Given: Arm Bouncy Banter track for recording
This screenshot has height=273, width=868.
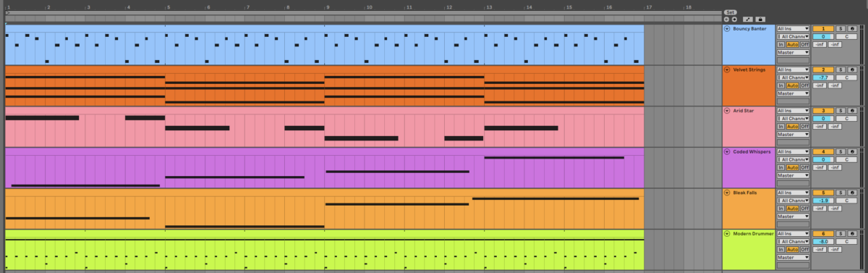Looking at the screenshot, I should pyautogui.click(x=852, y=29).
